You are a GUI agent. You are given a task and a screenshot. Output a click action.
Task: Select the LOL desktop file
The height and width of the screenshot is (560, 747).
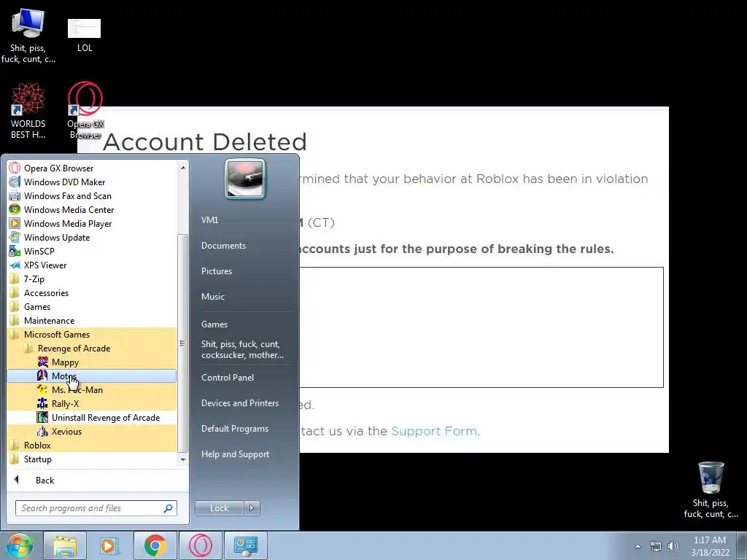(85, 36)
